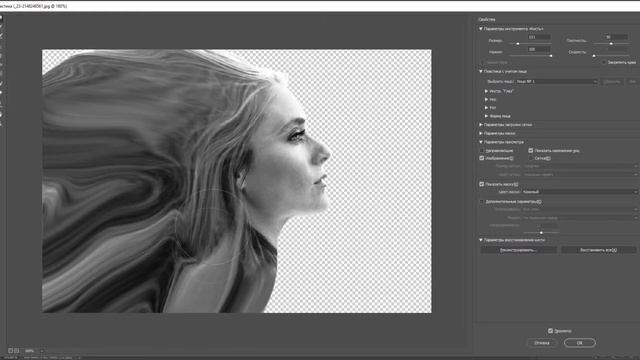Click the Pressure value field
640x360 pixels.
click(539, 49)
